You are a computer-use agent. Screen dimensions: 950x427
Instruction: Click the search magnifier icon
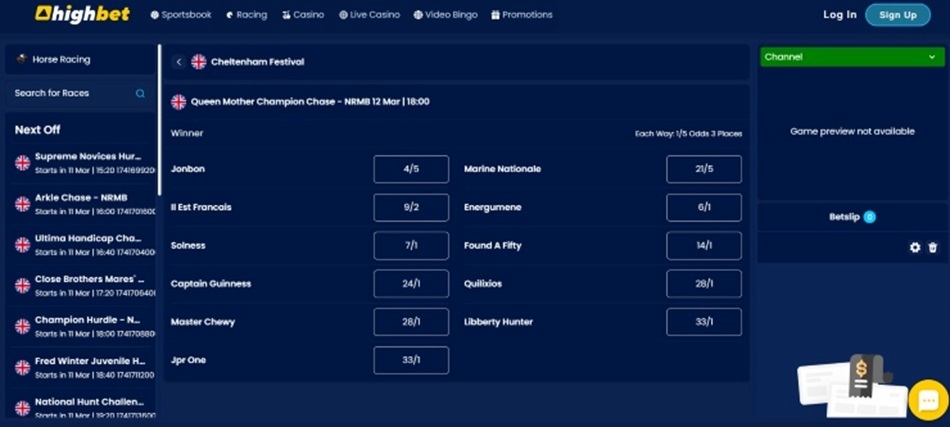click(x=141, y=93)
